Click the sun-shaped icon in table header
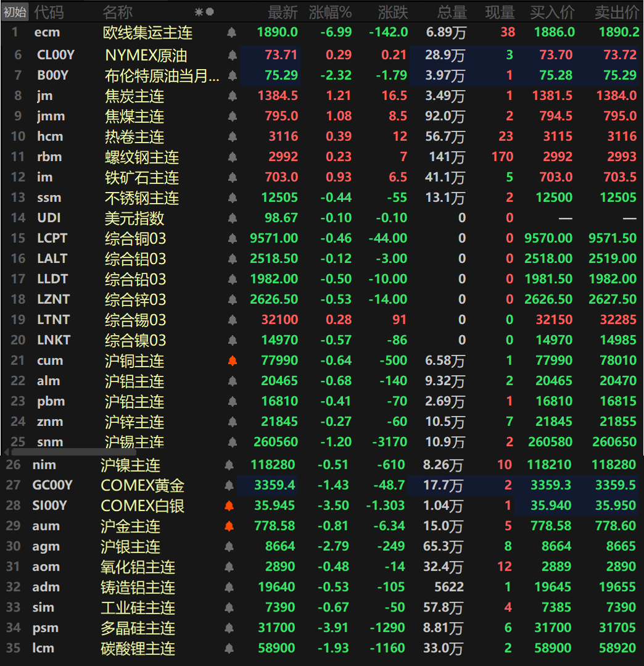 point(199,12)
